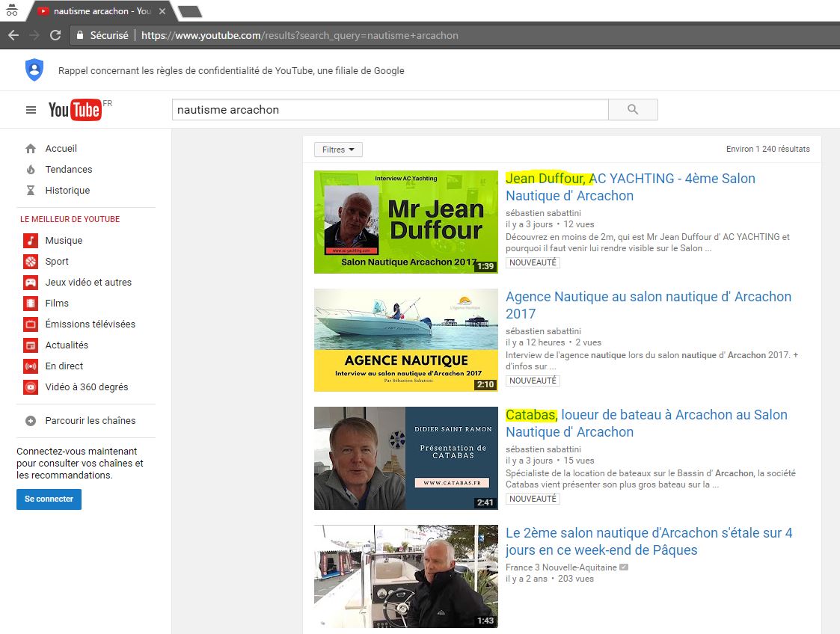Click the 1:39 duration label on thumbnail

[x=485, y=266]
